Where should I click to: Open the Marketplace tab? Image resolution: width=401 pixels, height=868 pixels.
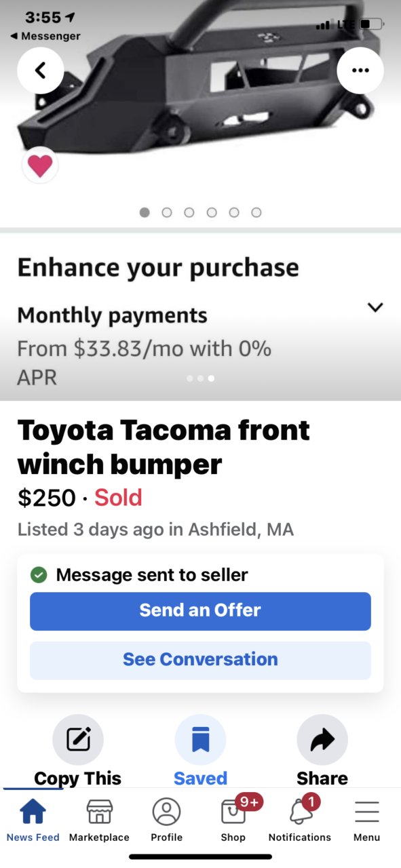[99, 820]
